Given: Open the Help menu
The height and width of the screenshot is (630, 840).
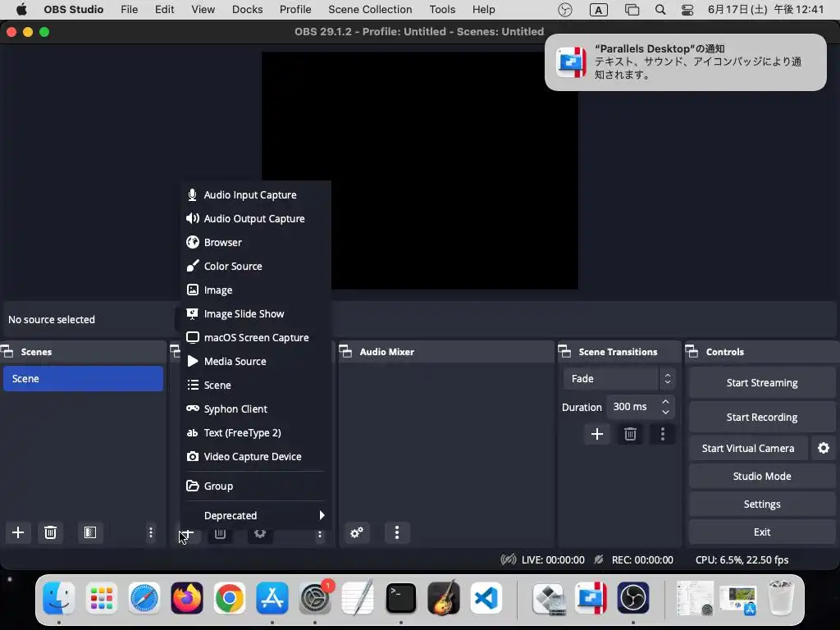Looking at the screenshot, I should (483, 10).
